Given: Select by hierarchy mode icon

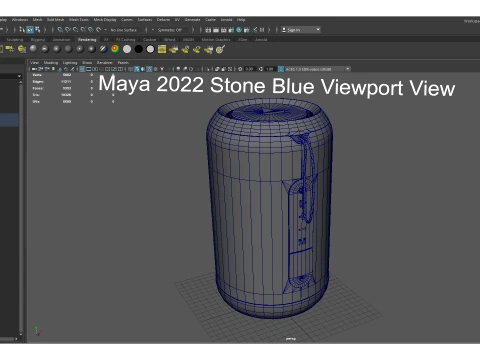Looking at the screenshot, I should click(22, 30).
